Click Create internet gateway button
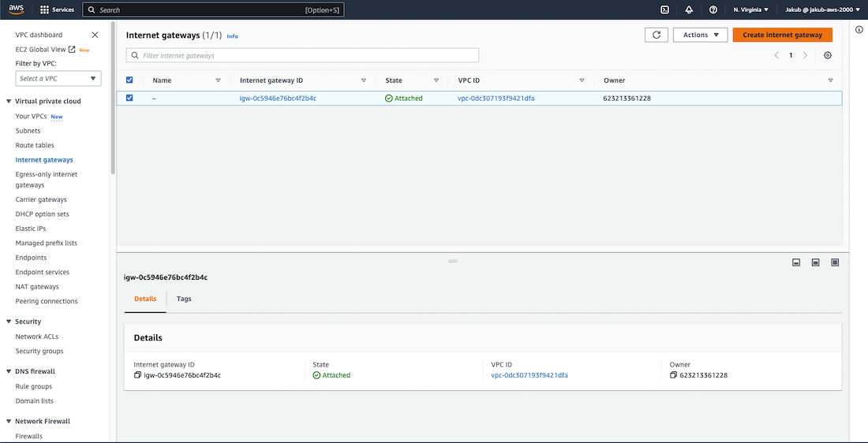This screenshot has width=868, height=443. pyautogui.click(x=782, y=35)
